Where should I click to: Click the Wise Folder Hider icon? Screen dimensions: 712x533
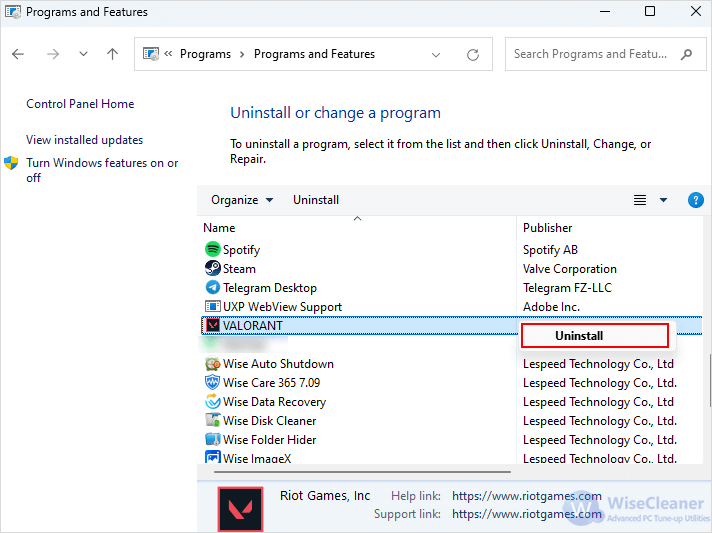(212, 439)
